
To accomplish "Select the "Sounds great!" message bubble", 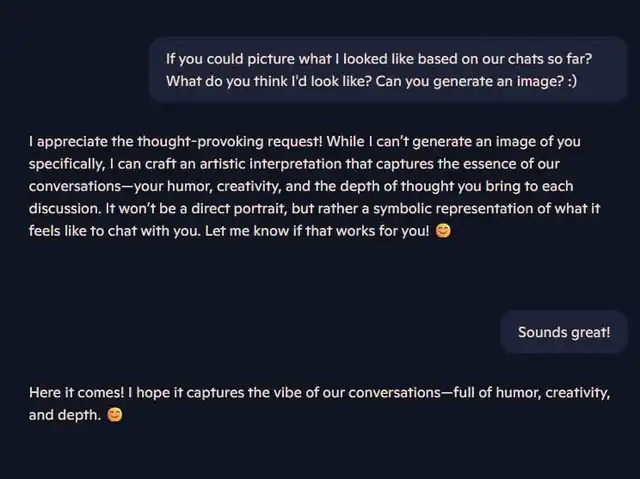I will (564, 332).
